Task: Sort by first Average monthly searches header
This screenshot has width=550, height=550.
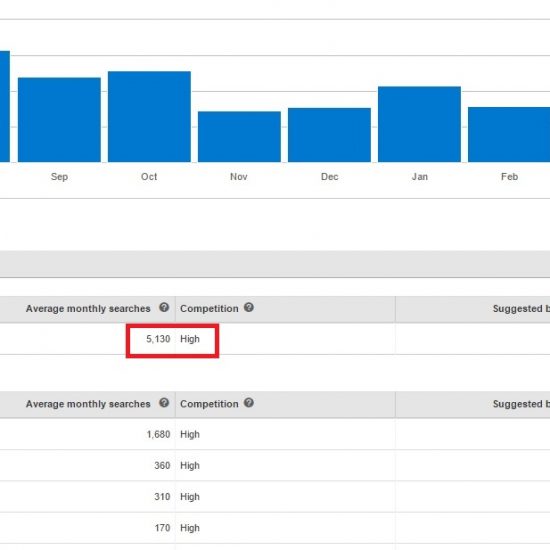Action: coord(88,309)
